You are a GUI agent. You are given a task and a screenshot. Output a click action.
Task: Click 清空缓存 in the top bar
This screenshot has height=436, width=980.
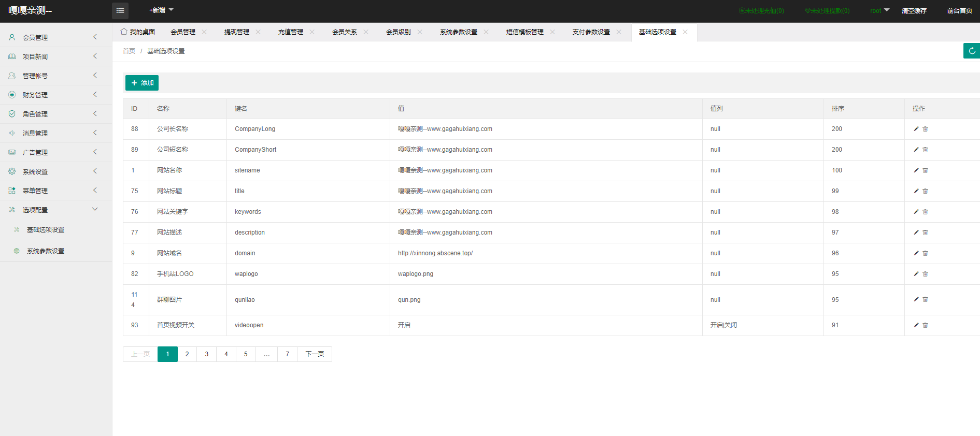click(x=914, y=11)
